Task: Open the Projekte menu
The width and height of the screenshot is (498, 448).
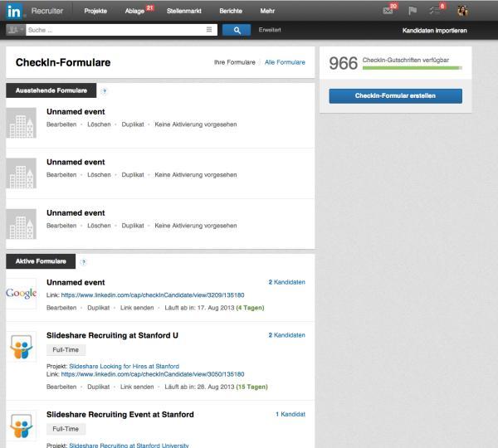Action: click(x=95, y=11)
